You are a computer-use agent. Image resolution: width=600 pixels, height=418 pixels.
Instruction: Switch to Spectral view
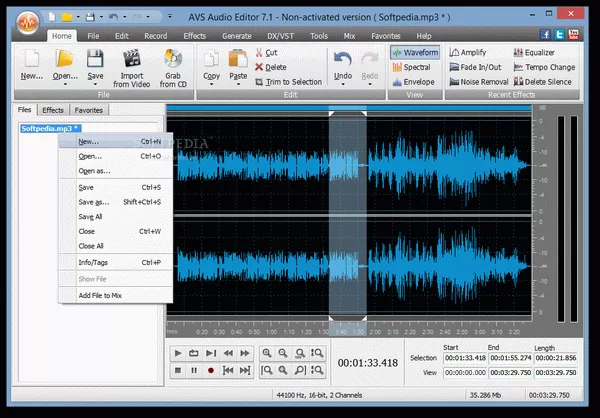point(411,67)
